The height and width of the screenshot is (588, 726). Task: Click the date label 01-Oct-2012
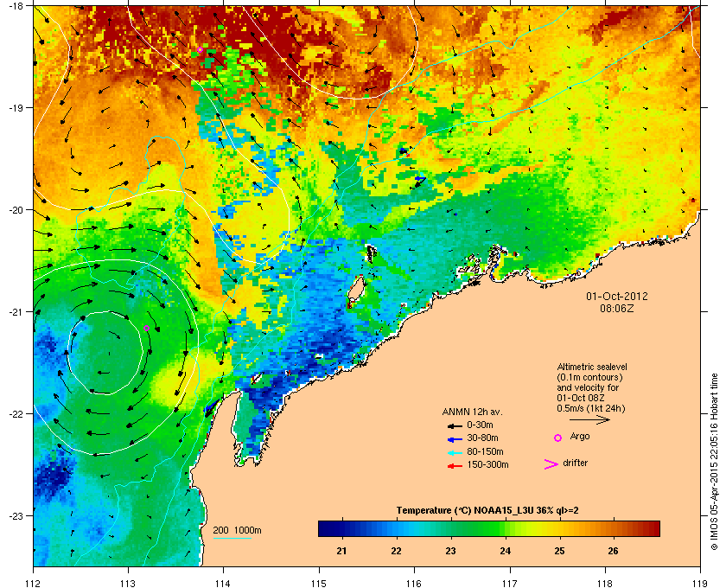(617, 296)
